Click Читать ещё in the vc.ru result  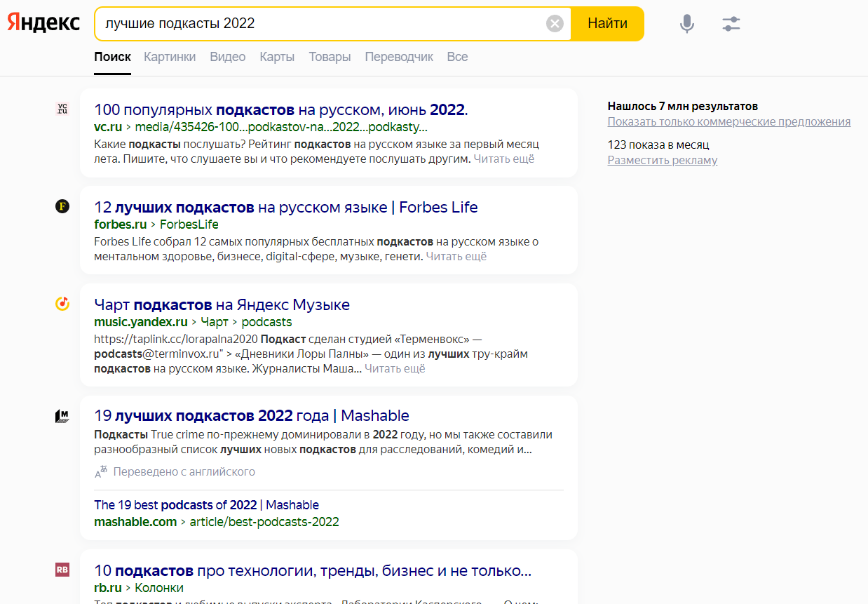point(503,159)
